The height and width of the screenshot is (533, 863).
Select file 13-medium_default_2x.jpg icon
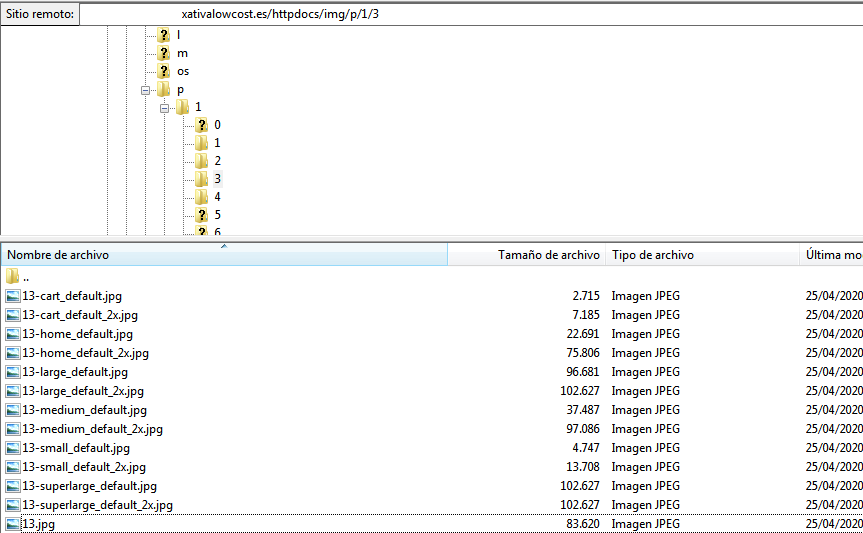13,429
